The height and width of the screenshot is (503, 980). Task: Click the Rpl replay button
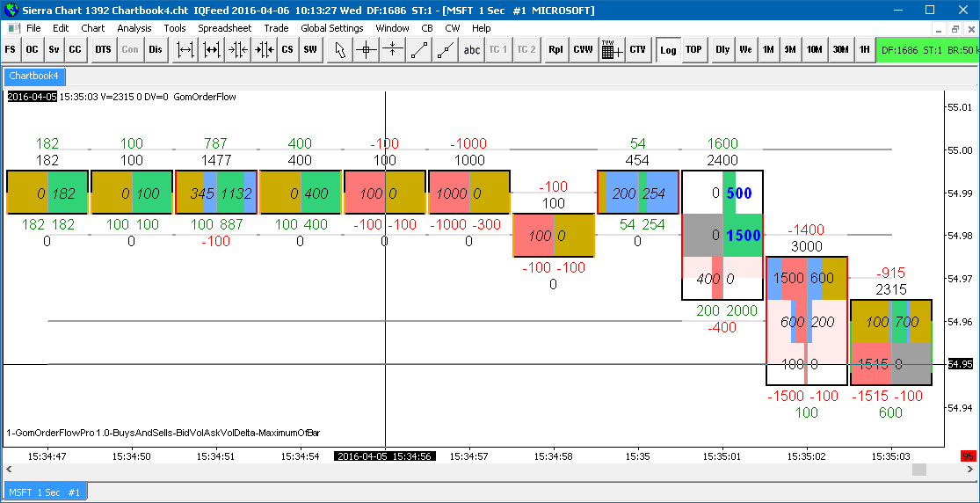click(x=555, y=50)
